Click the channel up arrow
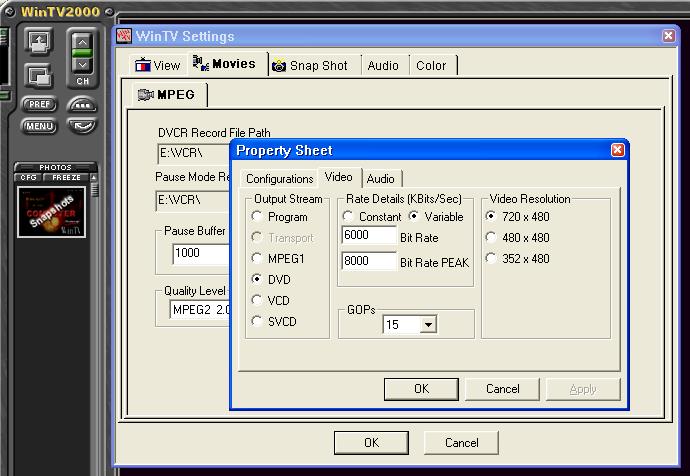Viewport: 690px width, 476px height. [x=82, y=42]
